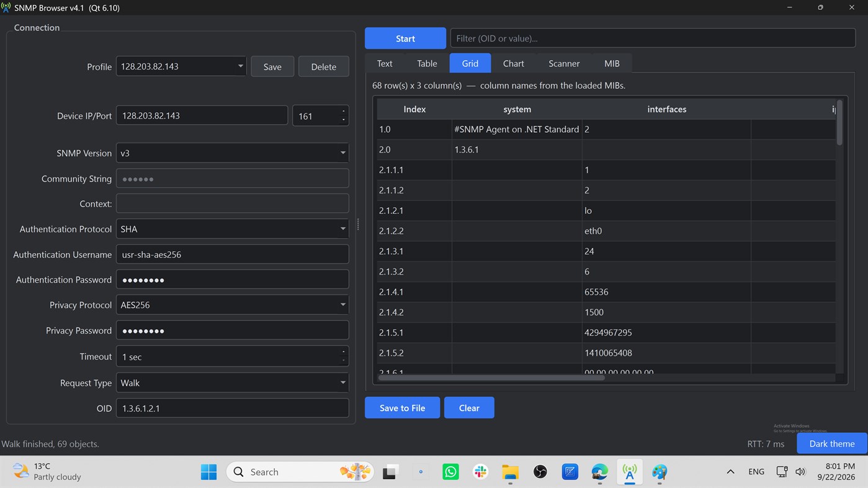Expand the SNMP Version dropdown
The image size is (868, 488).
point(232,153)
